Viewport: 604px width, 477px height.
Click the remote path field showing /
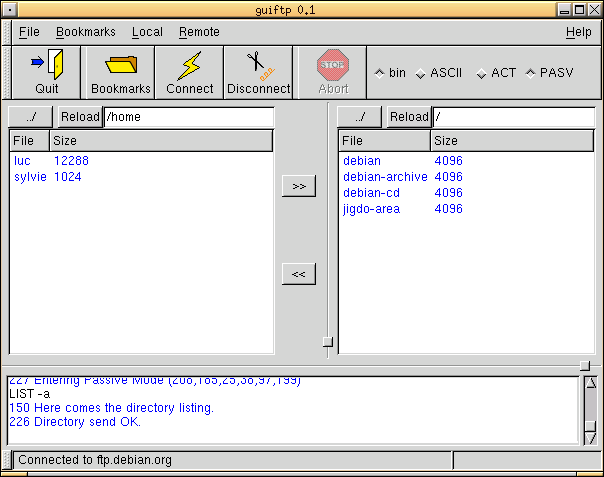pyautogui.click(x=514, y=117)
